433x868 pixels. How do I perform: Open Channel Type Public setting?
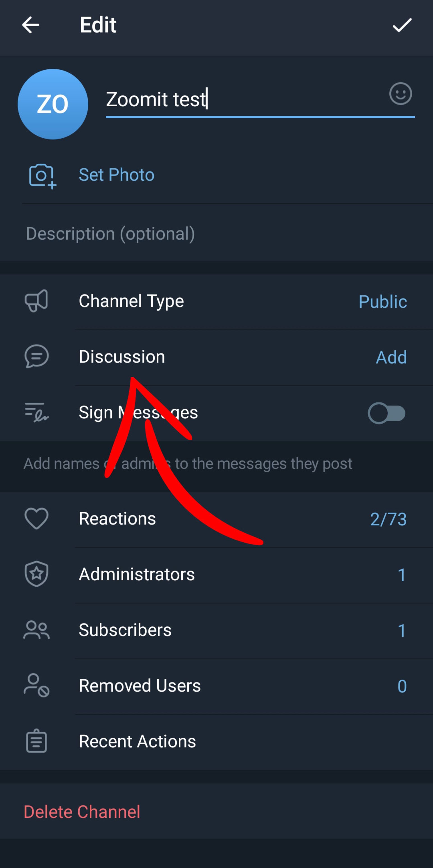click(x=216, y=301)
